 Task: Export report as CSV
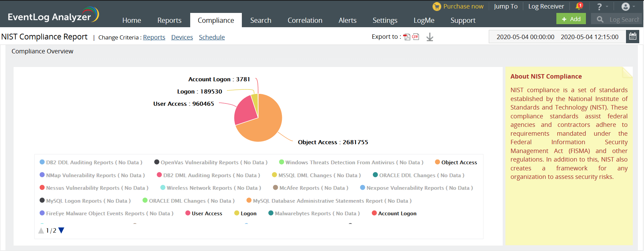click(x=415, y=37)
